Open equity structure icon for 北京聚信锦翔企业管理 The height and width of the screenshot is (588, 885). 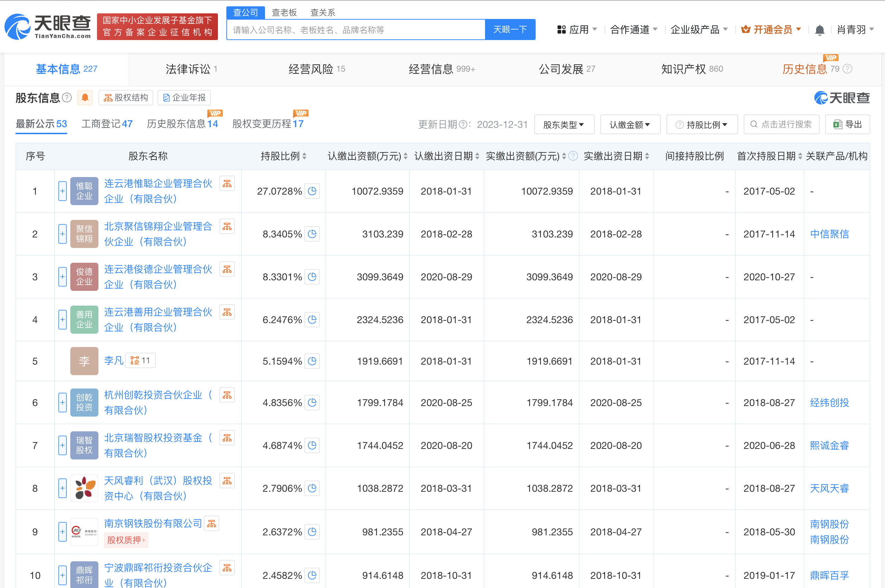227,227
